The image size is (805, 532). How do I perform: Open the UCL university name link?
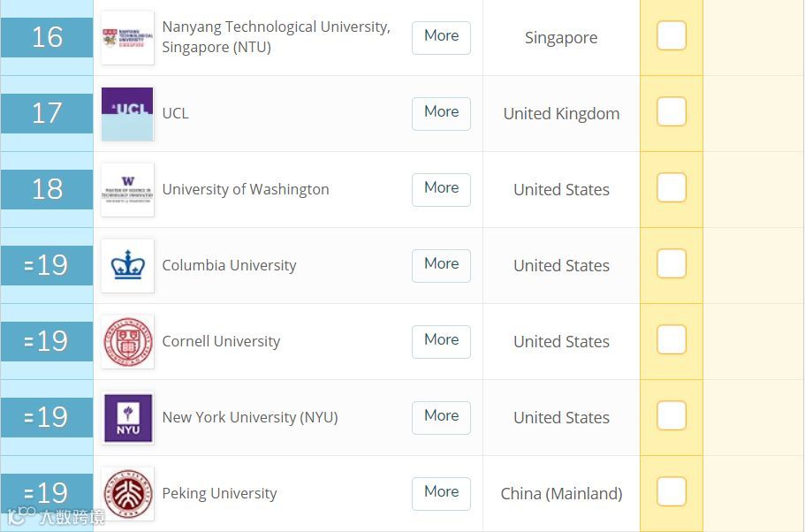[x=176, y=113]
